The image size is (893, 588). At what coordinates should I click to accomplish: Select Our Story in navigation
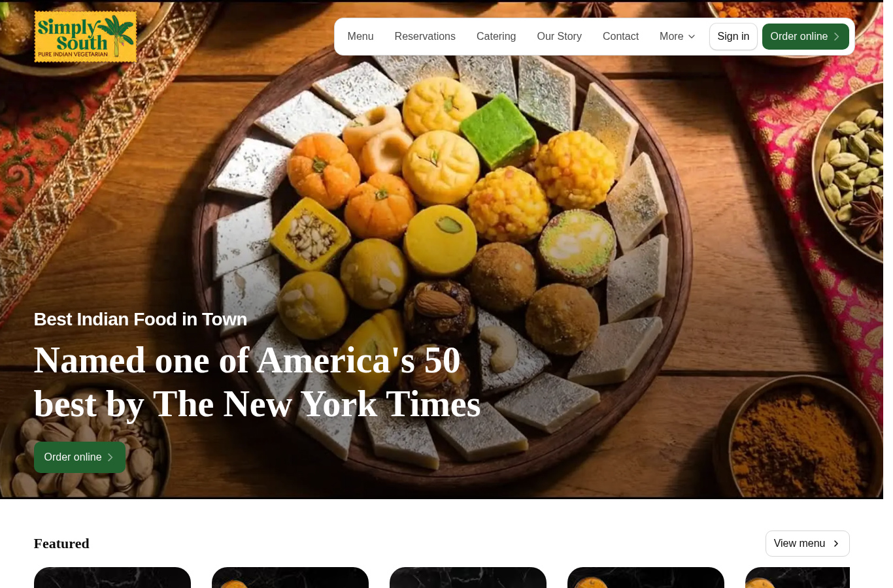point(559,37)
